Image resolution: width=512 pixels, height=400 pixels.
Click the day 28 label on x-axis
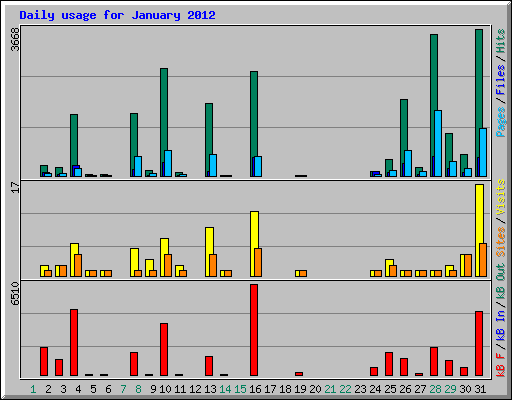(435, 389)
